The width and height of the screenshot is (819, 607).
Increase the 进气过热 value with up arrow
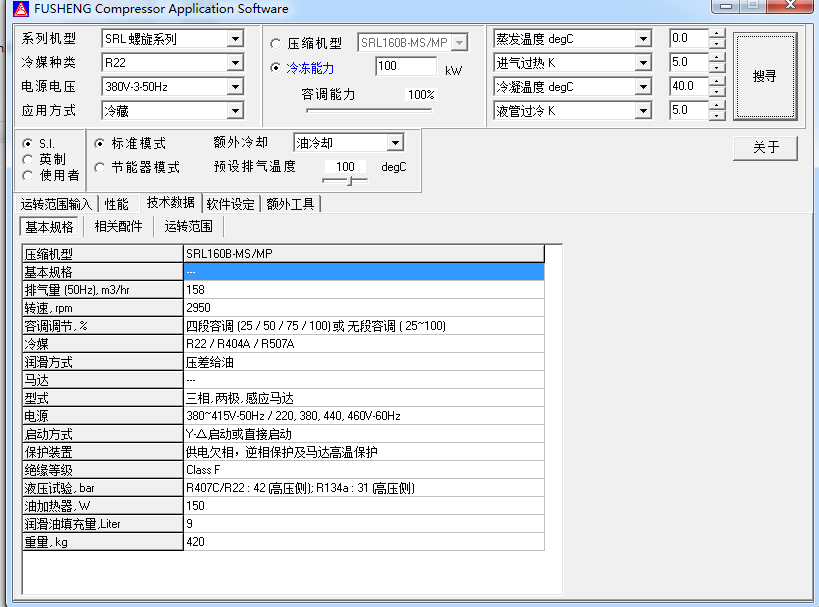(x=717, y=57)
